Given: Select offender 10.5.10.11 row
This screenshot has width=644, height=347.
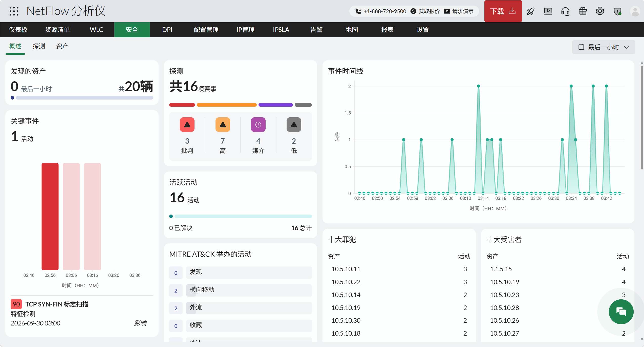Looking at the screenshot, I should 399,269.
